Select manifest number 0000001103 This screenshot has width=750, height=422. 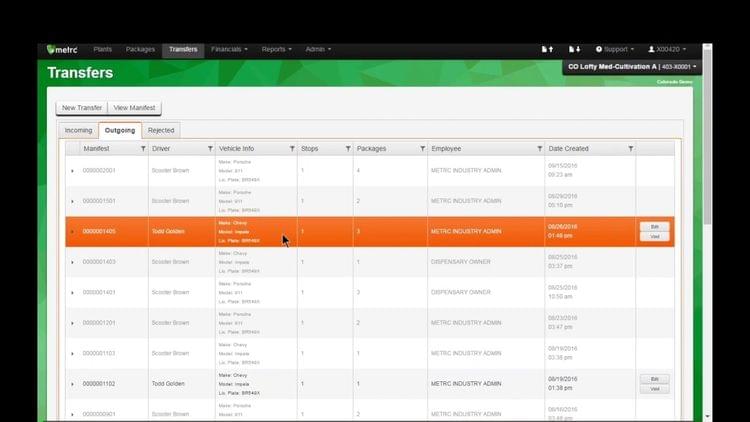coord(99,353)
